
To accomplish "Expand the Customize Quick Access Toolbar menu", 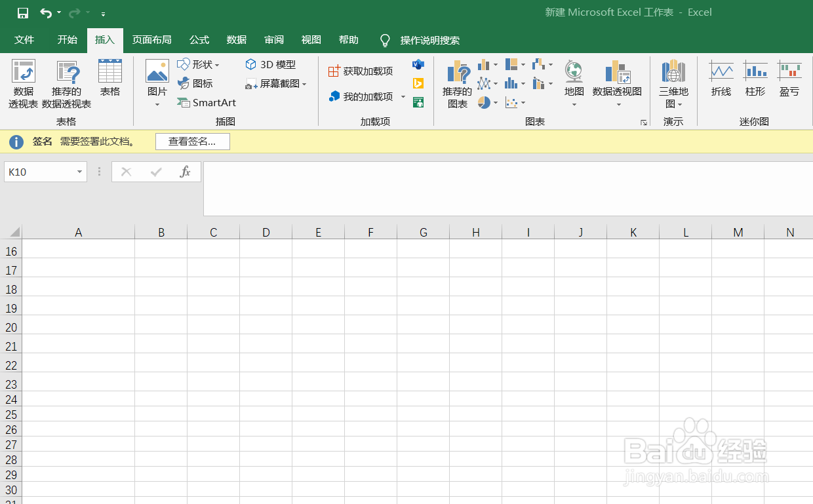I will pos(104,14).
